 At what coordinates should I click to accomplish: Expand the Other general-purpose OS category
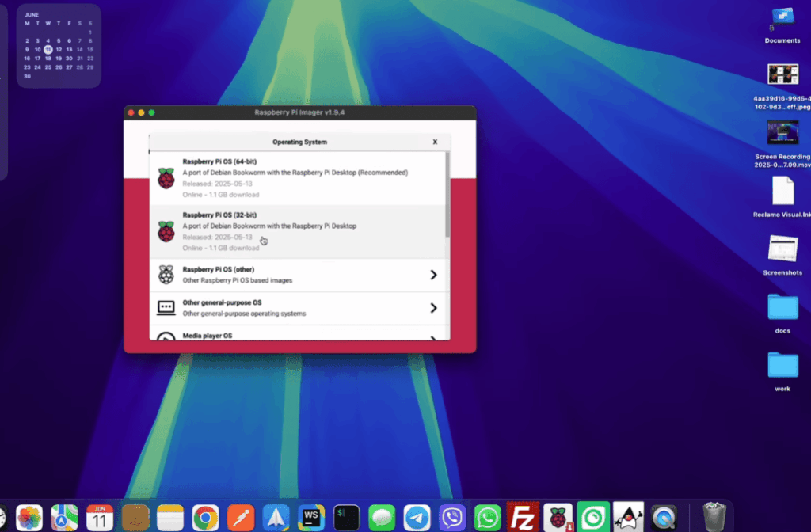pos(433,307)
